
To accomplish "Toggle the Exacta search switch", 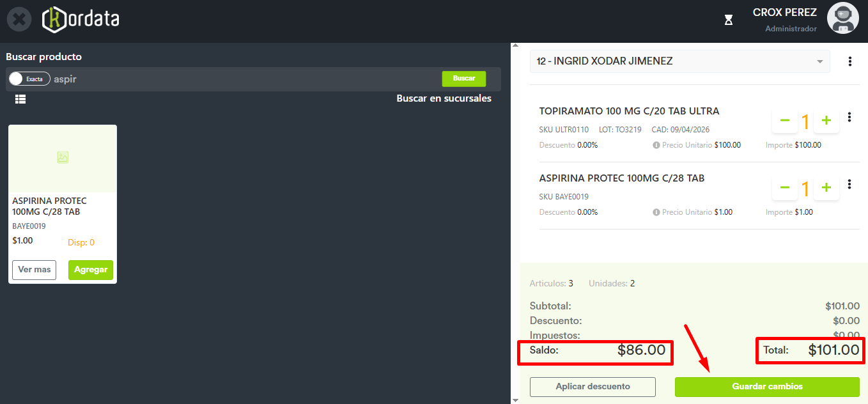I will tap(29, 79).
